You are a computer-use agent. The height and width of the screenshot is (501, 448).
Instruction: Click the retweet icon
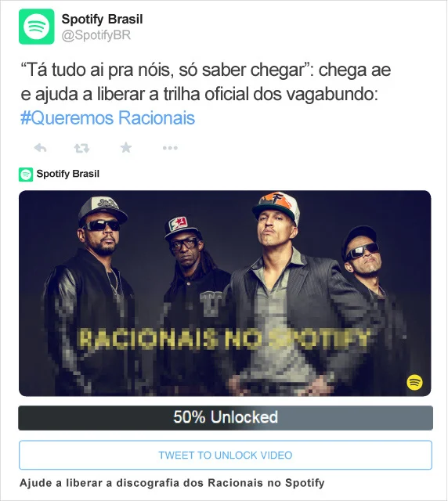point(81,148)
